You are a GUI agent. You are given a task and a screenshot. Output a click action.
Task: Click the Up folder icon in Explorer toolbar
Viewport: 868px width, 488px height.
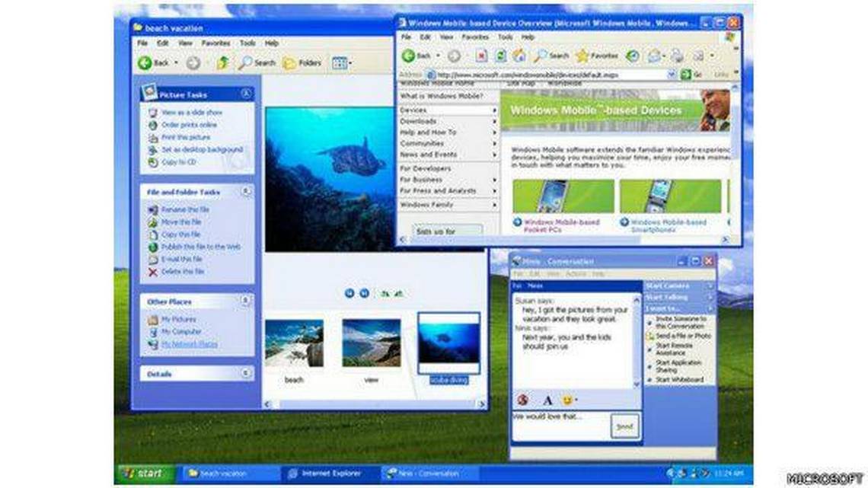point(222,63)
